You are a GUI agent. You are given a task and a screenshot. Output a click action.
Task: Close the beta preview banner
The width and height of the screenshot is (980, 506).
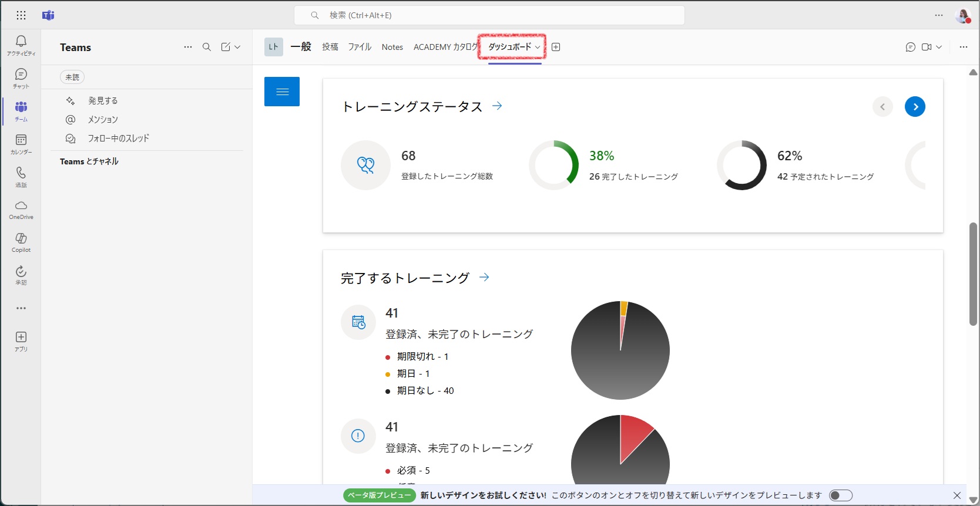coord(957,495)
